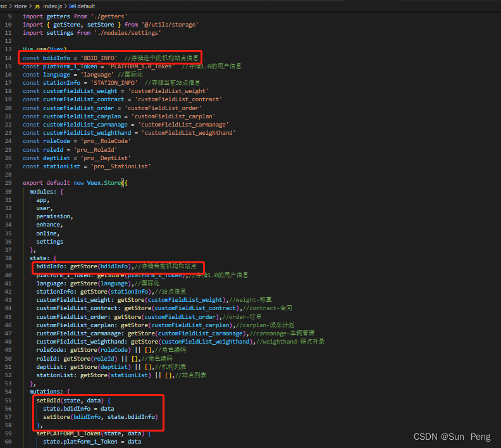Click the '//carplan-派车计划' comment
This screenshot has height=448, width=501.
pos(265,325)
